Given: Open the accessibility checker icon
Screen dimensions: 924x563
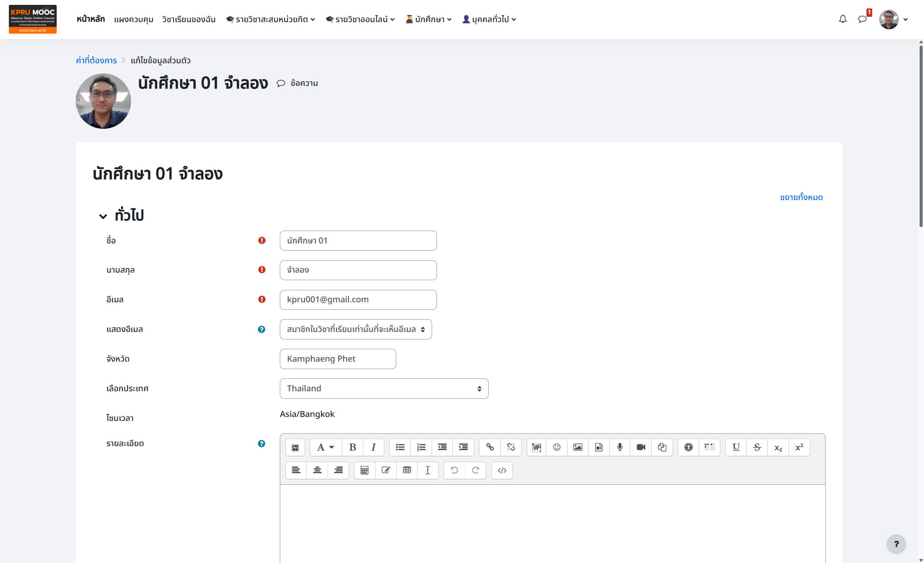Looking at the screenshot, I should 688,447.
